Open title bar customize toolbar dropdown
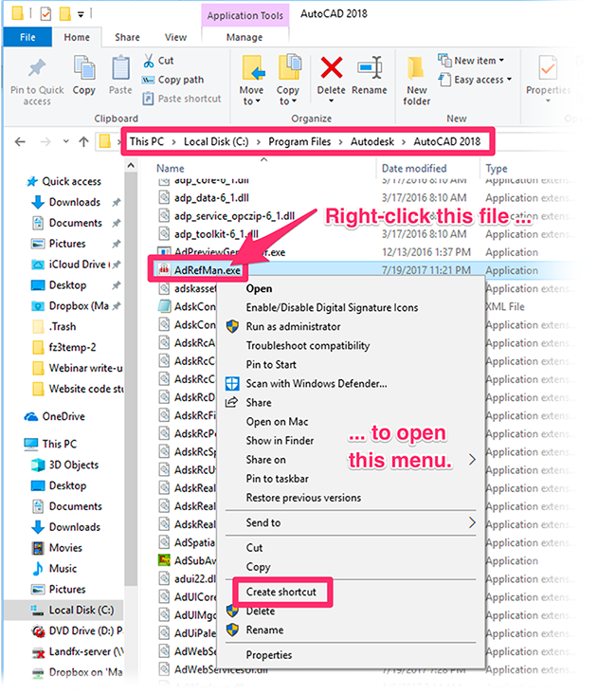616x694 pixels. 81,14
